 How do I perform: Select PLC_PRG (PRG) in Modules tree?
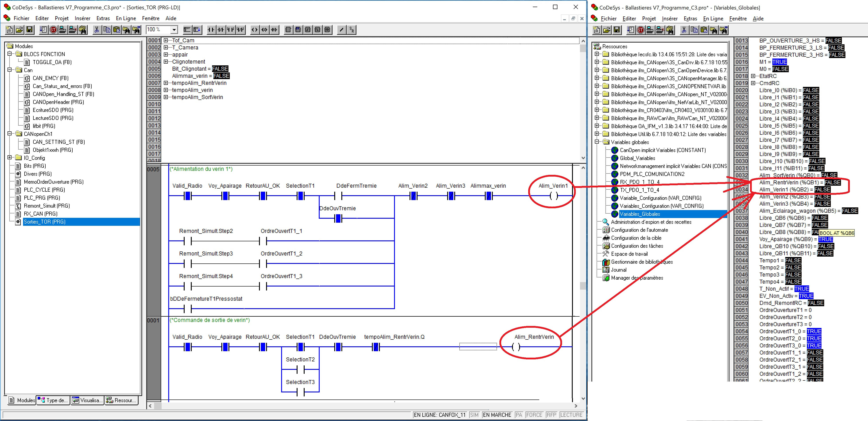[x=42, y=198]
